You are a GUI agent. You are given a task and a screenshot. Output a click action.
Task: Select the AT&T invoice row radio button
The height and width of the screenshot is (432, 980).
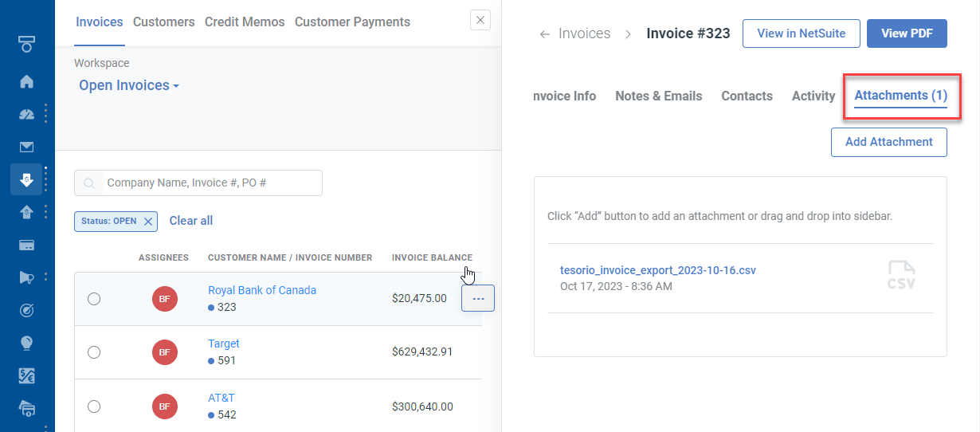tap(94, 406)
